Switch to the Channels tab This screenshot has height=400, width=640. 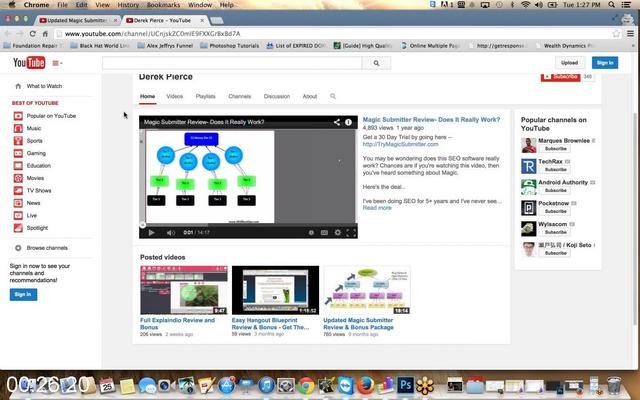click(x=240, y=96)
